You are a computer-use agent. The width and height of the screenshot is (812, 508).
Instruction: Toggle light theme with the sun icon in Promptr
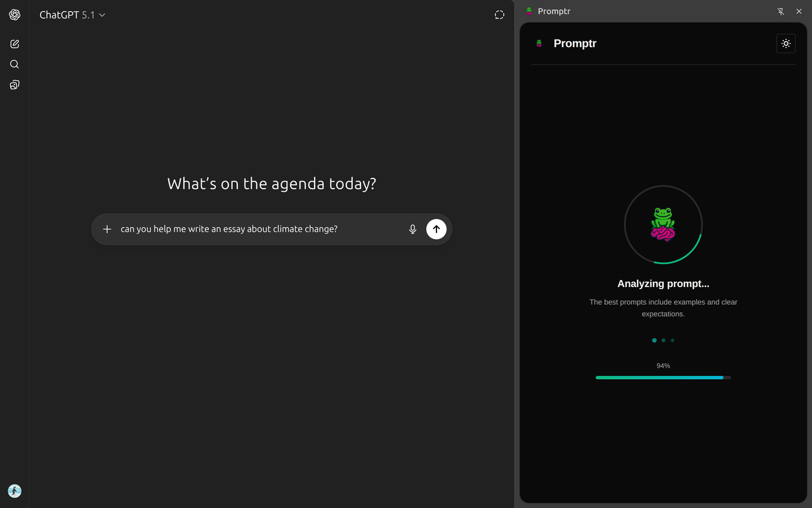point(786,43)
